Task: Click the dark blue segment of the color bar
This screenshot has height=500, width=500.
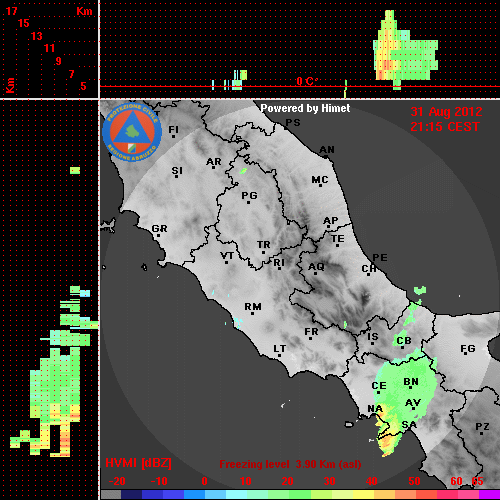Action: pyautogui.click(x=132, y=494)
